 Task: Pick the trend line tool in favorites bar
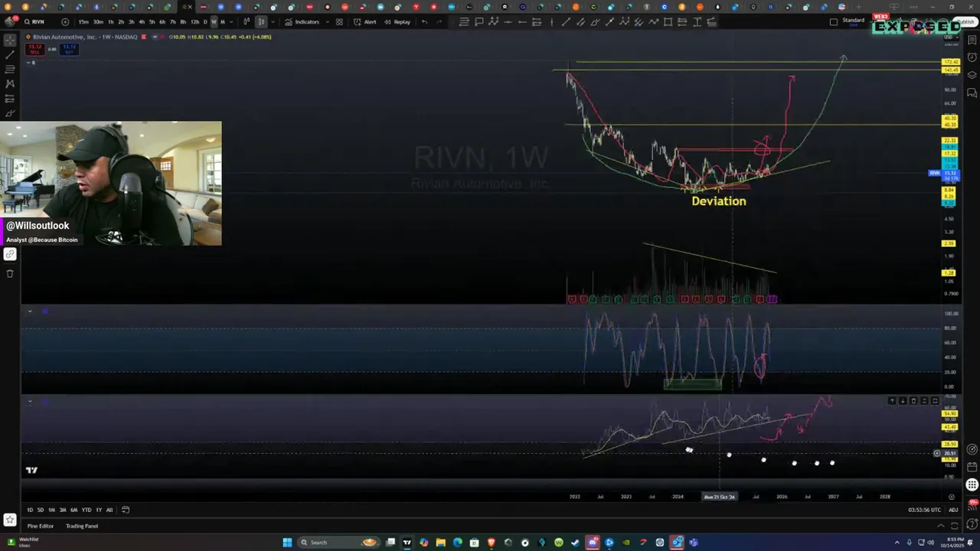pos(566,22)
